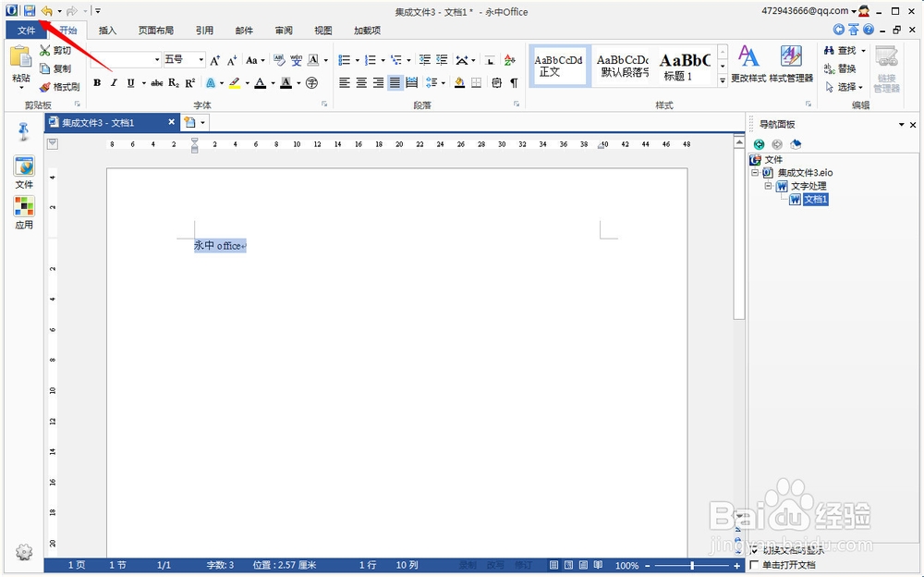This screenshot has width=924, height=577.
Task: Switch to the 审阅 (Review) tab
Action: pos(284,31)
